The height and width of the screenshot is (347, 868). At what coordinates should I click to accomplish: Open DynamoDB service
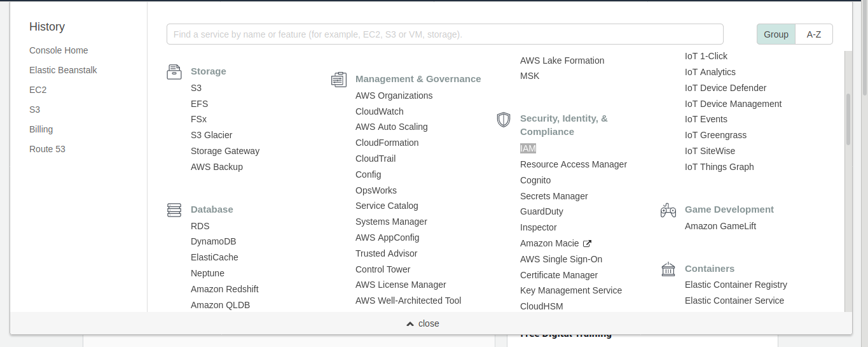214,241
